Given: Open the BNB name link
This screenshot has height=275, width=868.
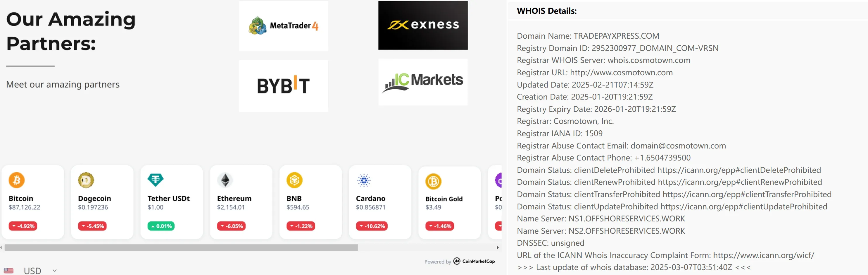Looking at the screenshot, I should (x=294, y=198).
